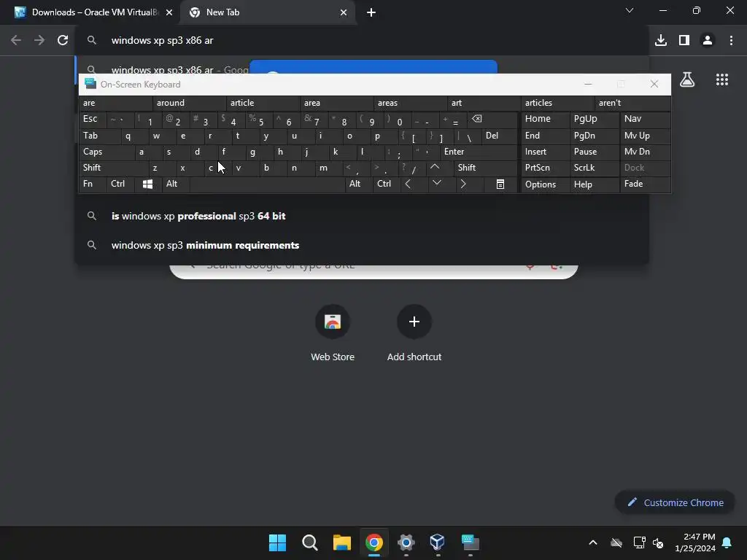This screenshot has height=560, width=747.
Task: Open Chrome downloads icon
Action: tap(660, 41)
